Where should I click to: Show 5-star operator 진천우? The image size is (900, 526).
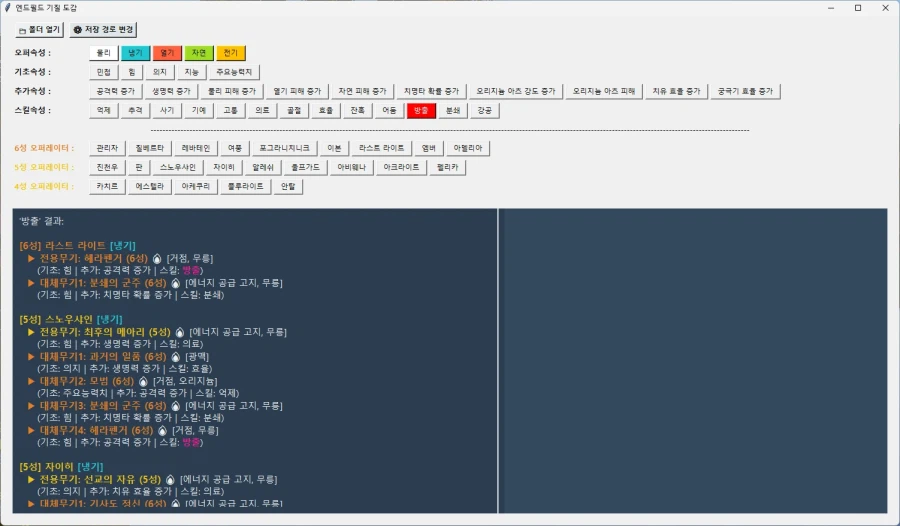tap(107, 167)
